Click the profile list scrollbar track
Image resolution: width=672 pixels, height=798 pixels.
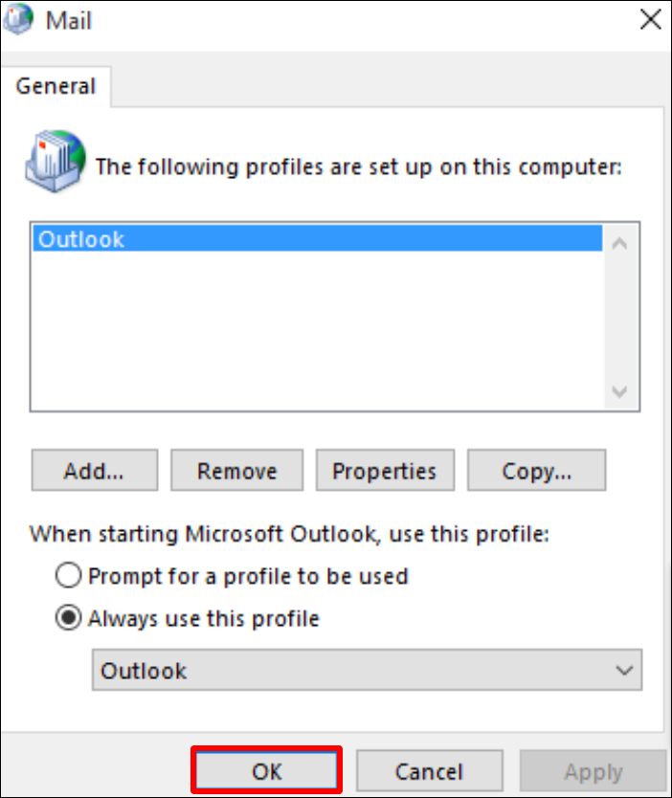618,316
